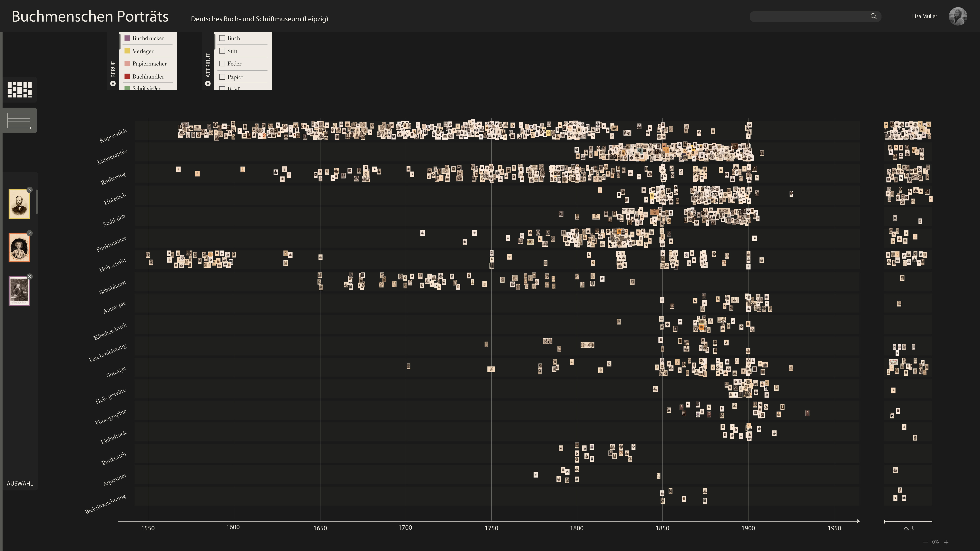Collapse the BERUF filter panel

(x=113, y=69)
